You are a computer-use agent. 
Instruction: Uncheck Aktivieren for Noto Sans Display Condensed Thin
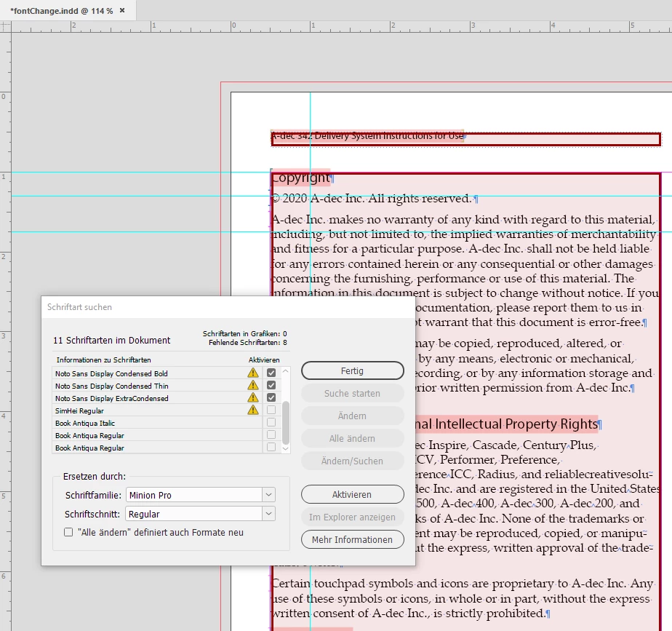point(271,385)
